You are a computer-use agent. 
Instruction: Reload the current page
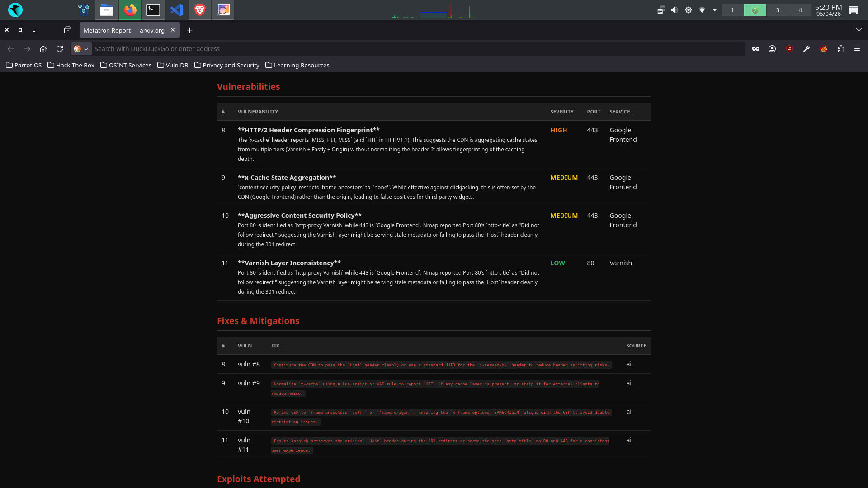tap(60, 49)
